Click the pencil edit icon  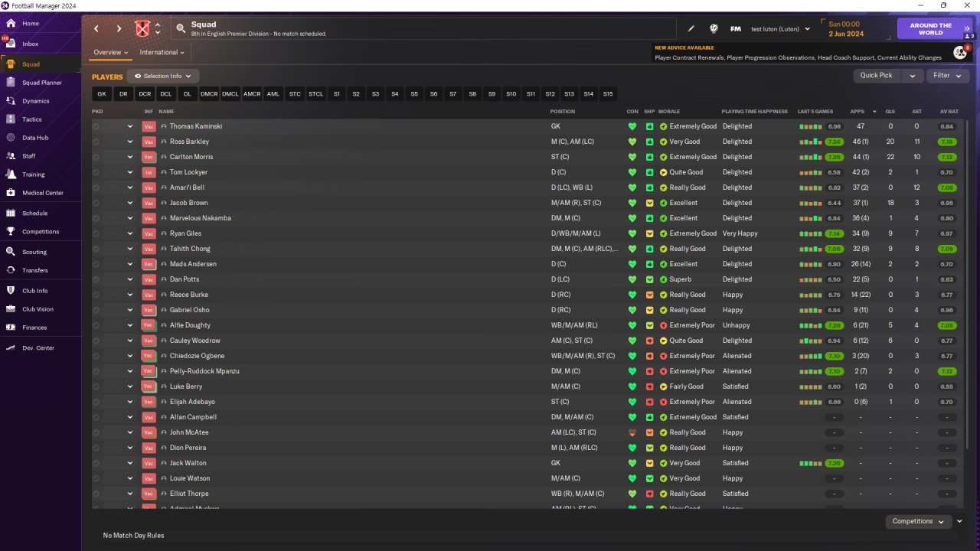coord(691,29)
